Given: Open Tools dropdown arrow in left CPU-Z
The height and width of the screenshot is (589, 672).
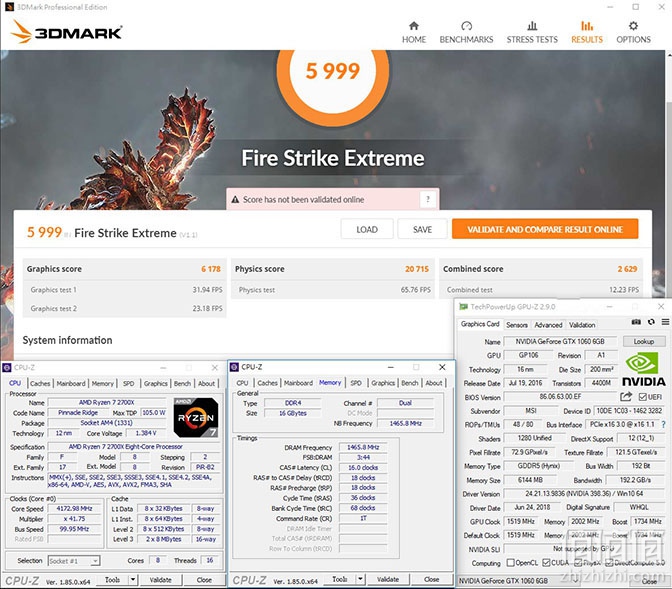Looking at the screenshot, I should [x=133, y=580].
